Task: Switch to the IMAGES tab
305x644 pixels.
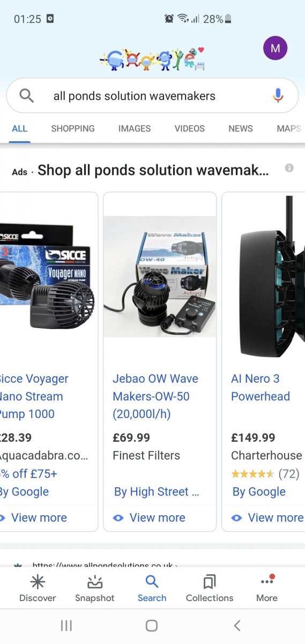Action: pos(135,128)
